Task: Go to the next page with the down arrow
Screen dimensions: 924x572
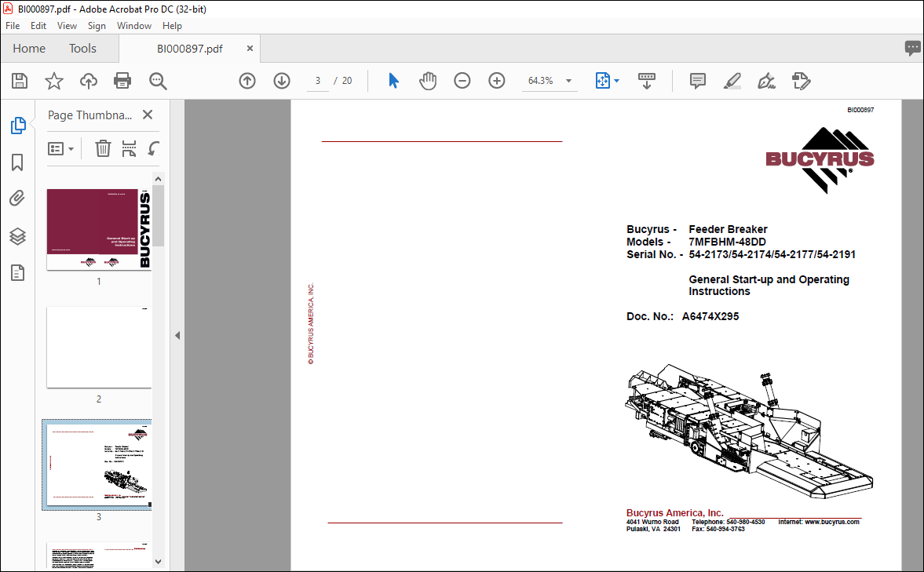Action: click(282, 81)
